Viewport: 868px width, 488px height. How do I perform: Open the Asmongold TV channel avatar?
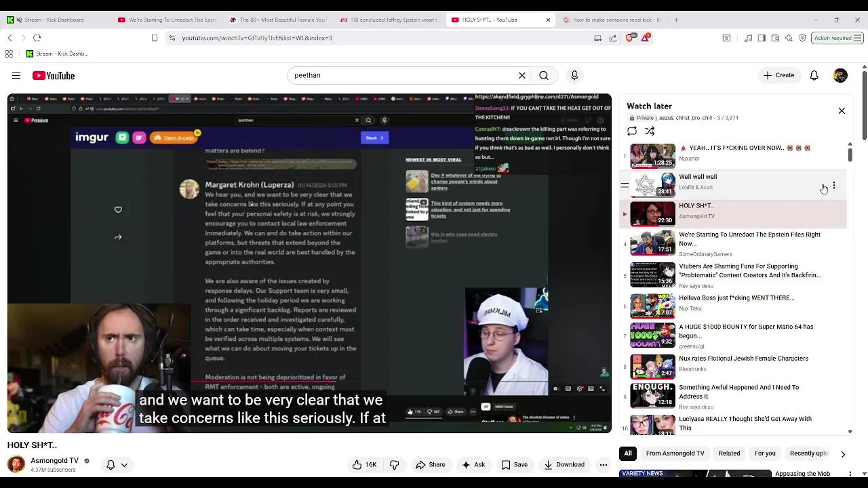[x=16, y=464]
